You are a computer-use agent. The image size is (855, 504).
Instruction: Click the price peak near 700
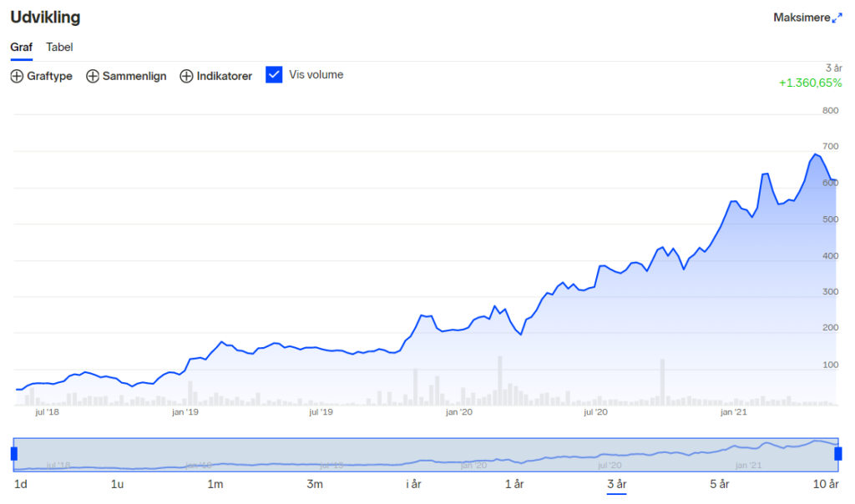[816, 154]
